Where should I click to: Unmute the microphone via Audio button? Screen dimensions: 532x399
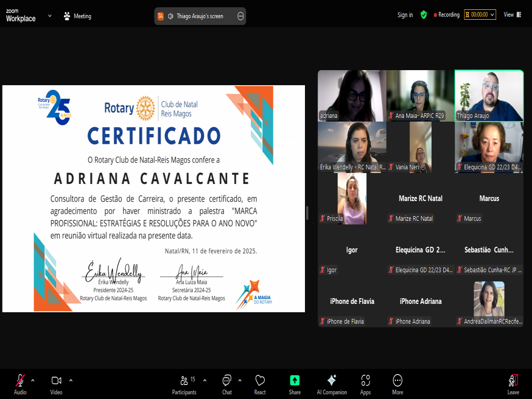20,384
